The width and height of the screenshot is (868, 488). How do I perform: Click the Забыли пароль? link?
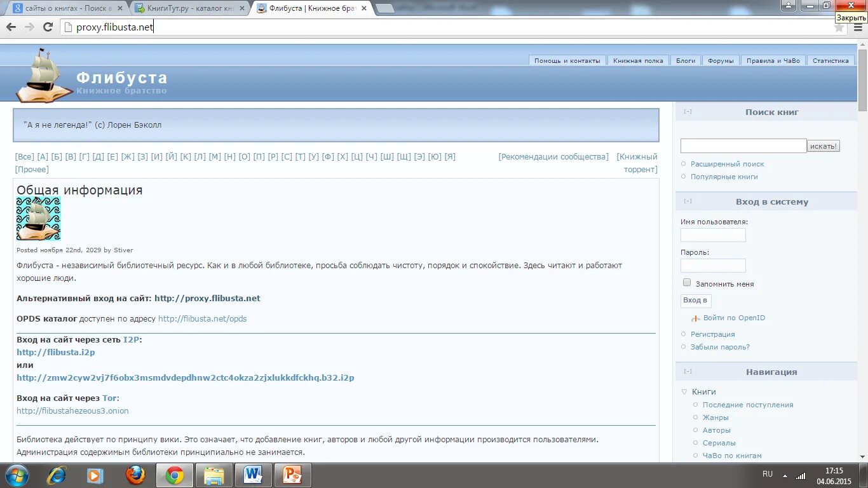coord(720,347)
